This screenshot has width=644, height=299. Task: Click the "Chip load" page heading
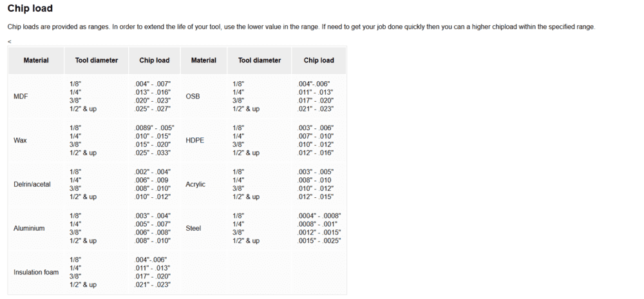pos(30,9)
